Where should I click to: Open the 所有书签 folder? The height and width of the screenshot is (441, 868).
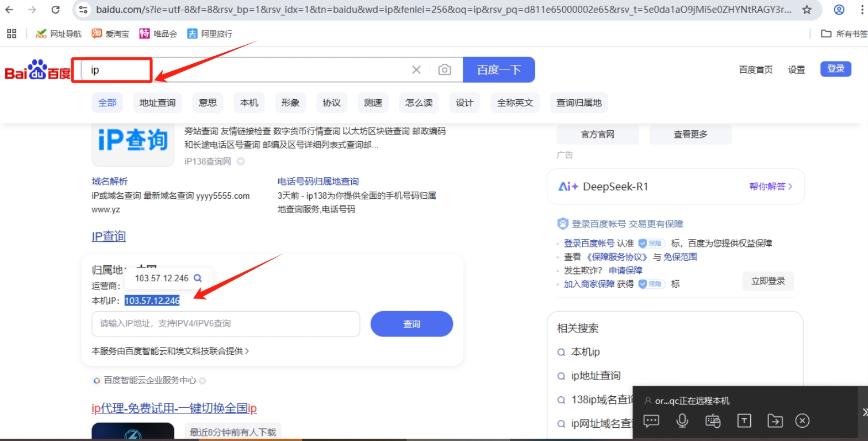click(844, 34)
